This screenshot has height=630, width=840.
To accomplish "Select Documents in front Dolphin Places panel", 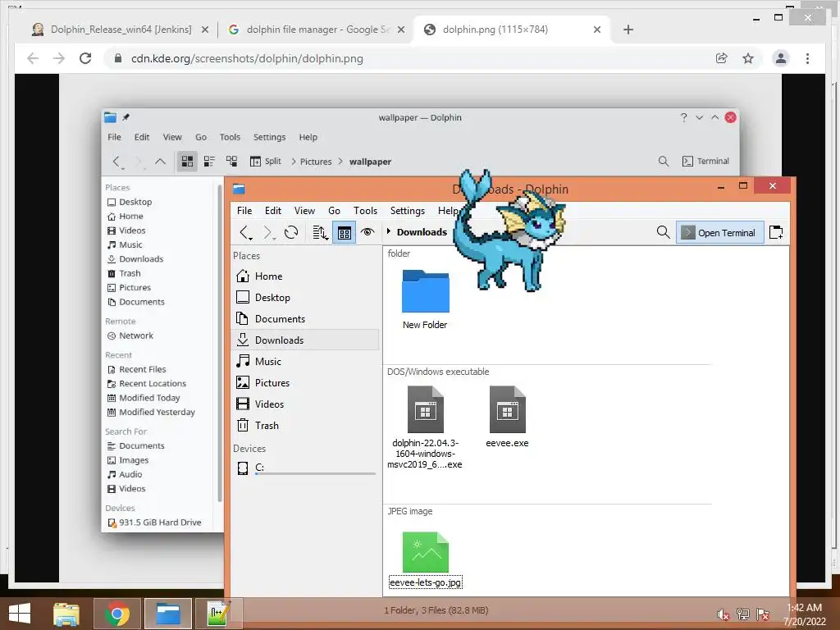I will (x=305, y=319).
